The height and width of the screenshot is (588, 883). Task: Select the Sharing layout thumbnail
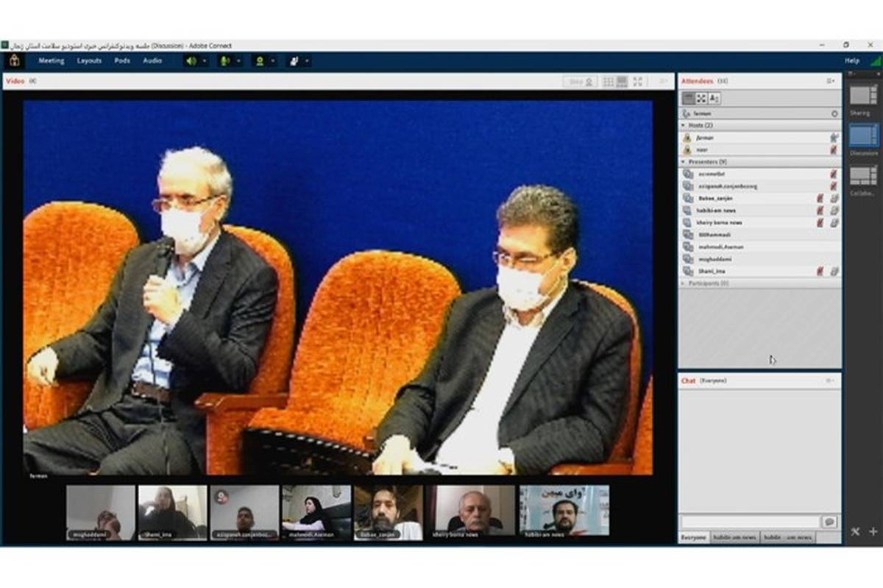[x=863, y=95]
